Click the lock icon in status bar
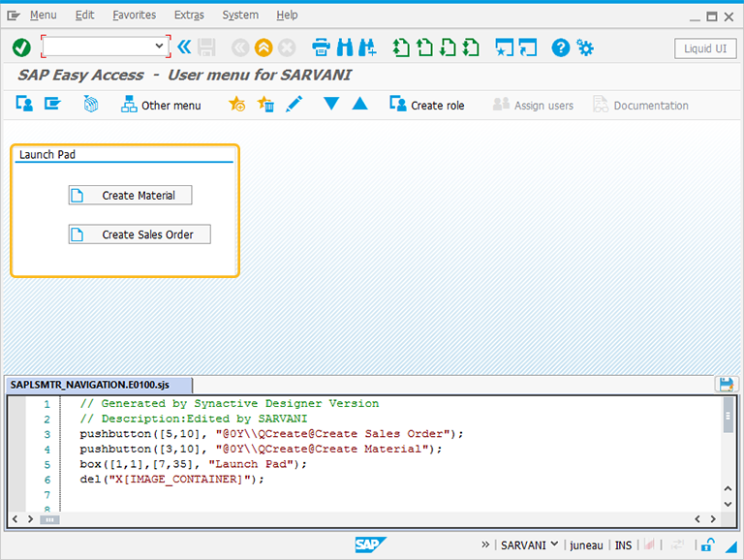744x560 pixels. click(x=708, y=544)
